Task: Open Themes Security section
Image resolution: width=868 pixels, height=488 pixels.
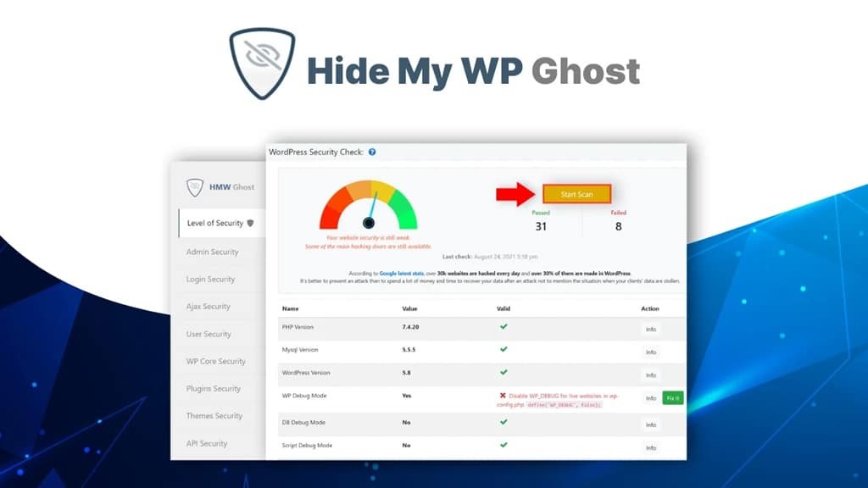Action: pyautogui.click(x=214, y=416)
